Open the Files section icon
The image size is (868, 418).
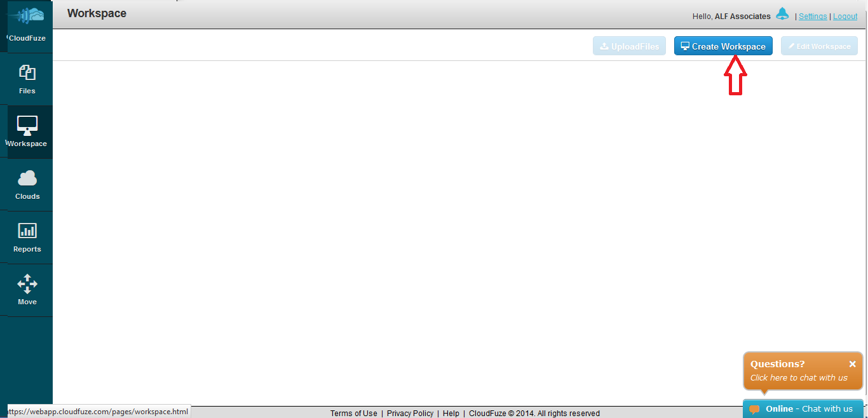point(27,72)
